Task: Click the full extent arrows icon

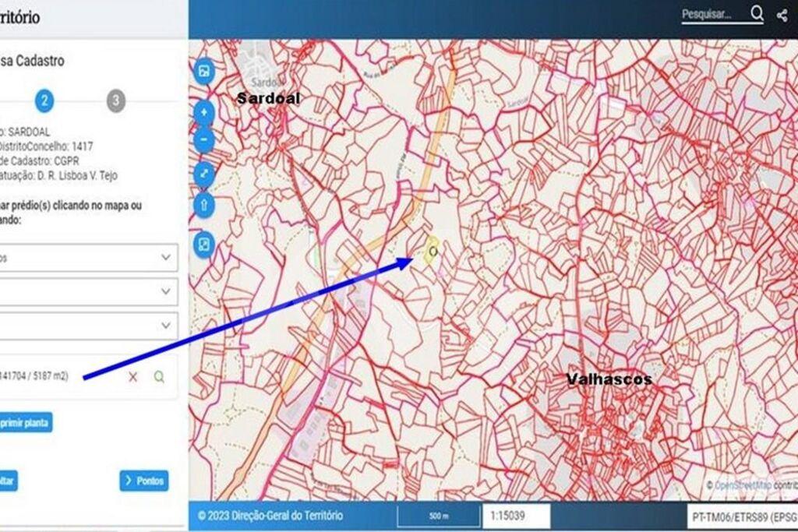Action: [203, 174]
